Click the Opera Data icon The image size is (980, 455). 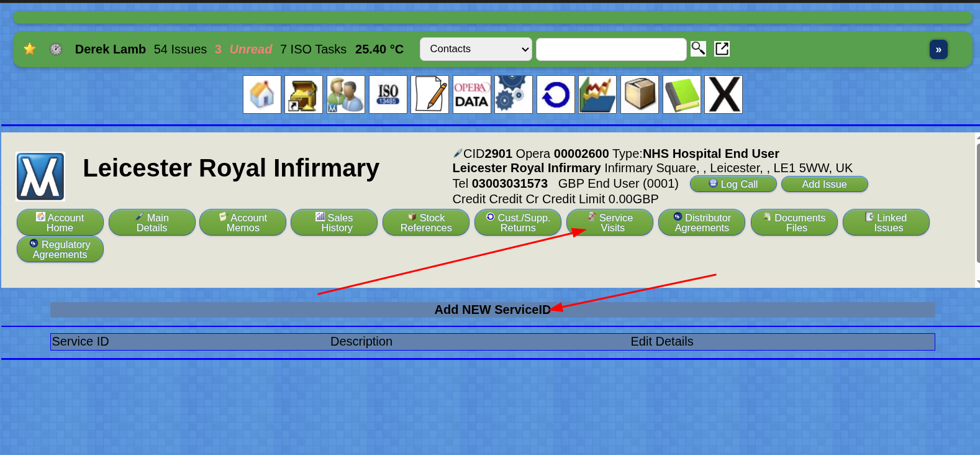click(x=472, y=94)
